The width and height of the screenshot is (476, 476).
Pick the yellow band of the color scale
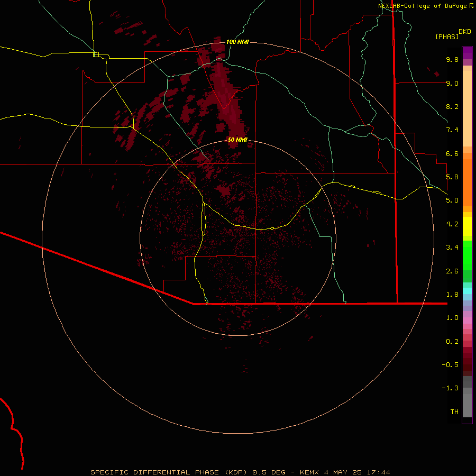coord(467,226)
